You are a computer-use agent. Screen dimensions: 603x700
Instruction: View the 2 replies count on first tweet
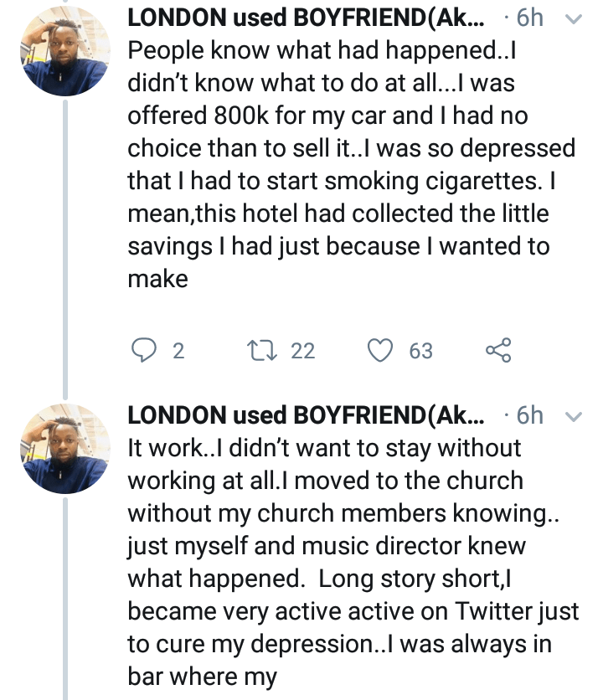click(x=178, y=351)
